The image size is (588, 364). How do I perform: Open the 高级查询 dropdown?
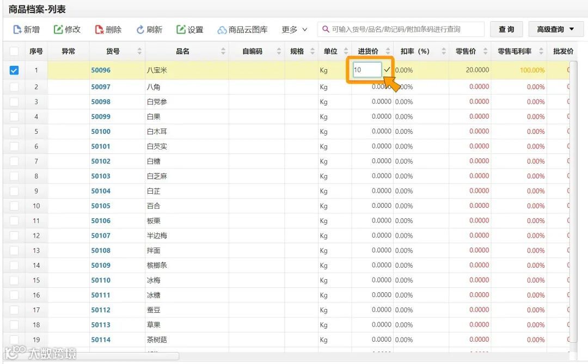coord(556,29)
